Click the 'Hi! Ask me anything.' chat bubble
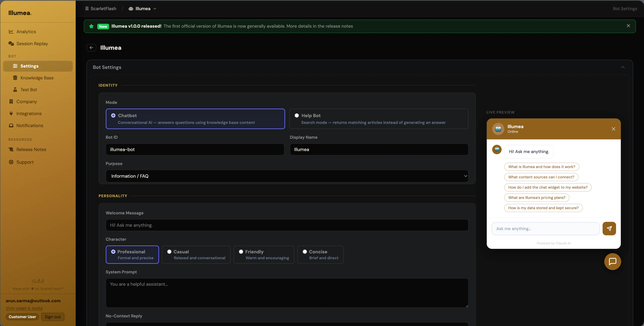 pyautogui.click(x=529, y=152)
